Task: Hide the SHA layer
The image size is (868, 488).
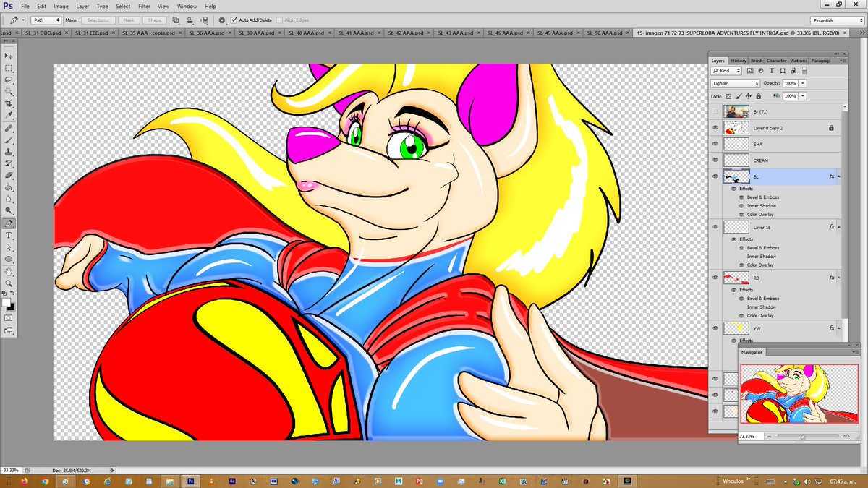Action: 715,144
